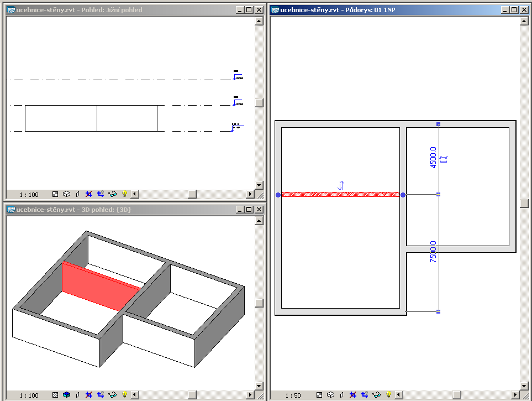Show crop region in Jižní pohled view

tap(101, 194)
